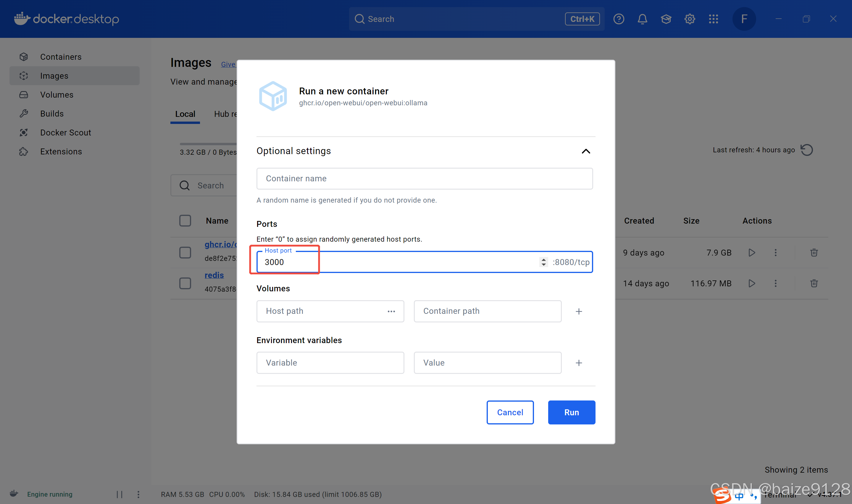The image size is (852, 504).
Task: Open the Help question mark icon
Action: (618, 19)
